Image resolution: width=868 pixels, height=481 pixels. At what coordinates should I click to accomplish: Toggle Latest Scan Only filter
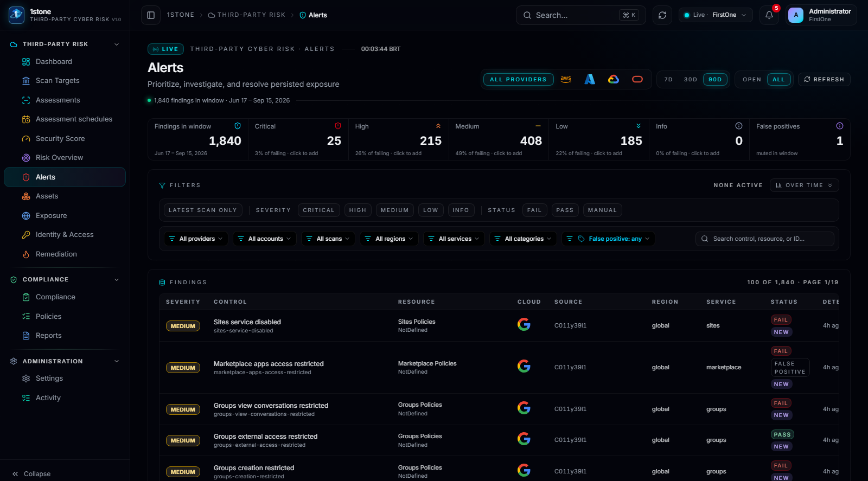click(203, 210)
